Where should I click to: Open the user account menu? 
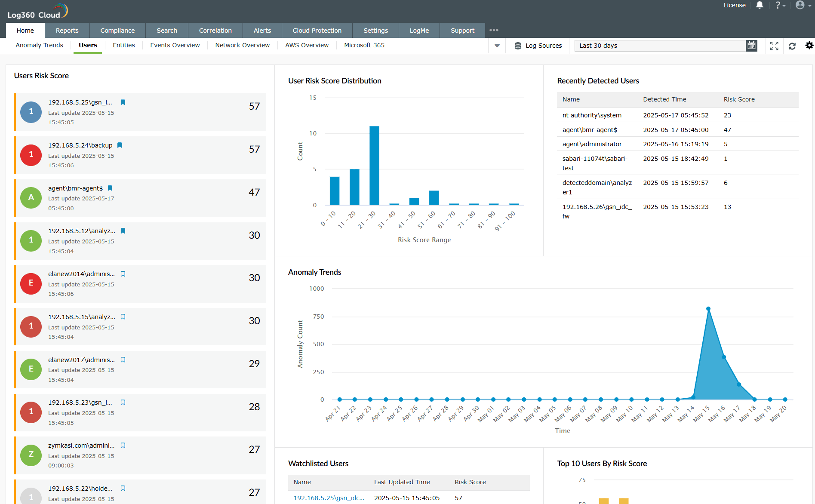point(800,5)
